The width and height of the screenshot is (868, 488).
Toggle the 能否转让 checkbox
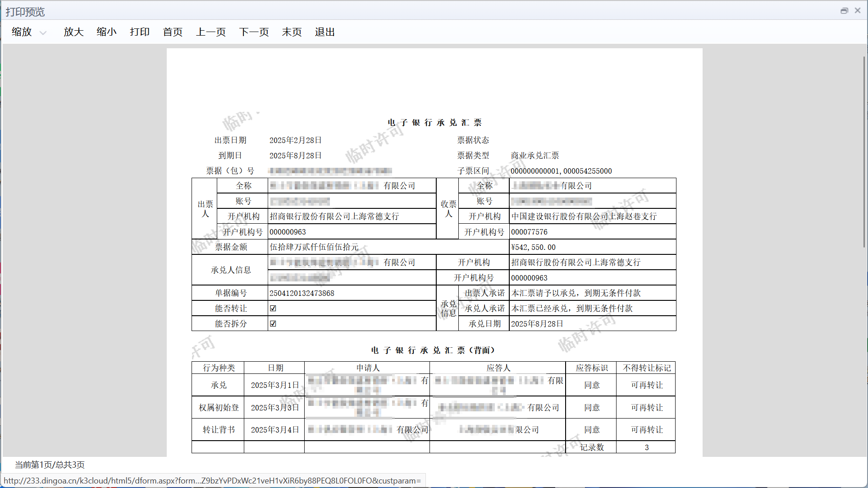click(273, 308)
